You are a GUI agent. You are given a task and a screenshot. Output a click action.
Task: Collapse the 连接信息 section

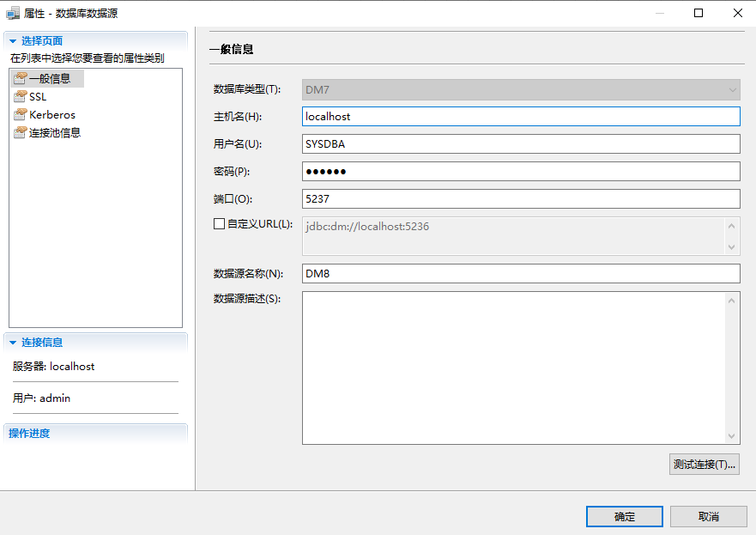[x=13, y=343]
